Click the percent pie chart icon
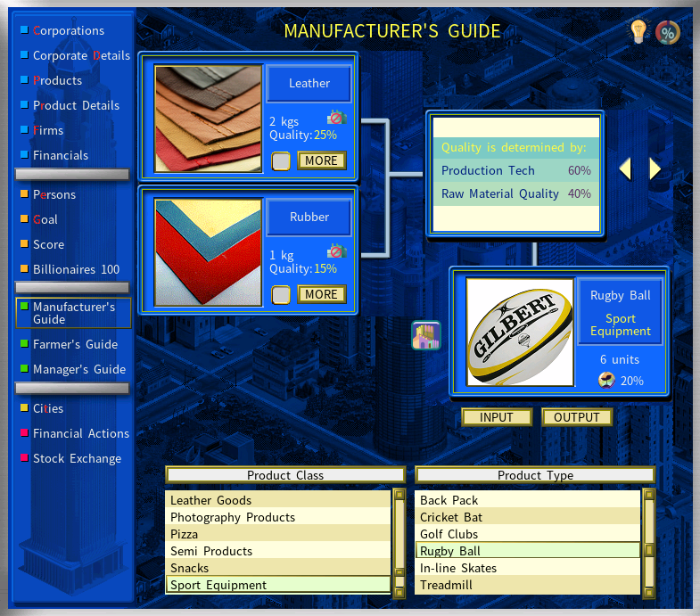This screenshot has height=616, width=700. coord(667,33)
